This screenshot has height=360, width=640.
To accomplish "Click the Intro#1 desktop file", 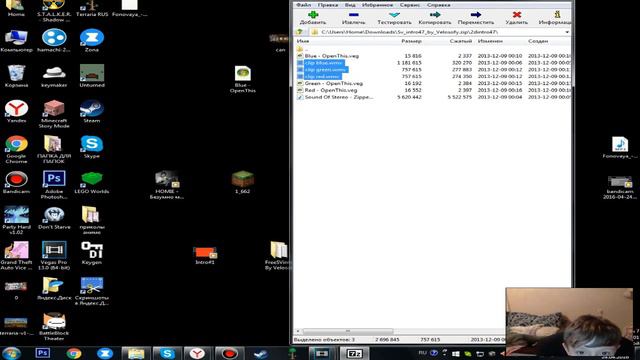I will coord(205,256).
